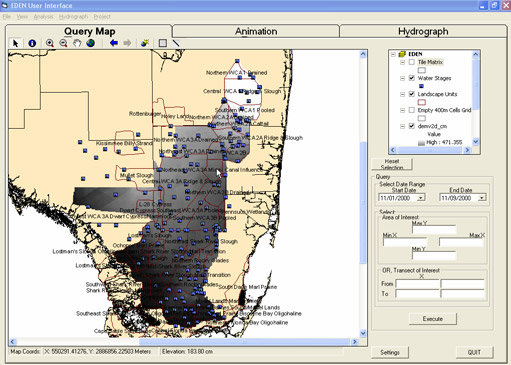Click the full extent globe icon
Screen dimensions: 511x365
[x=91, y=43]
